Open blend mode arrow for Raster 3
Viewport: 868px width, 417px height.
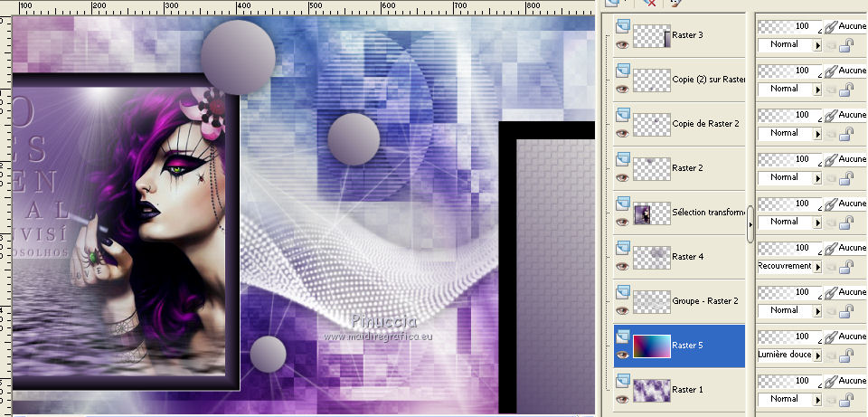[817, 46]
